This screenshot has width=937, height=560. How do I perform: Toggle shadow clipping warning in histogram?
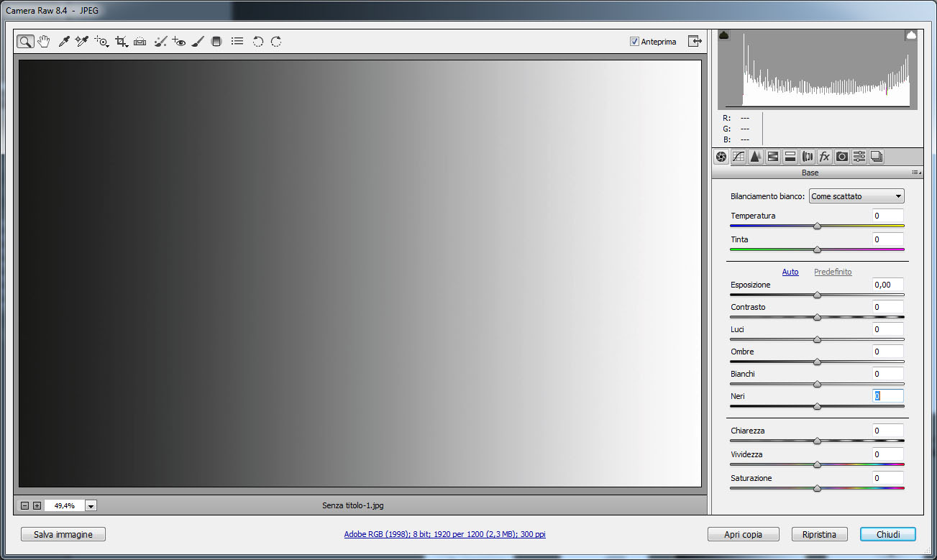click(x=724, y=35)
